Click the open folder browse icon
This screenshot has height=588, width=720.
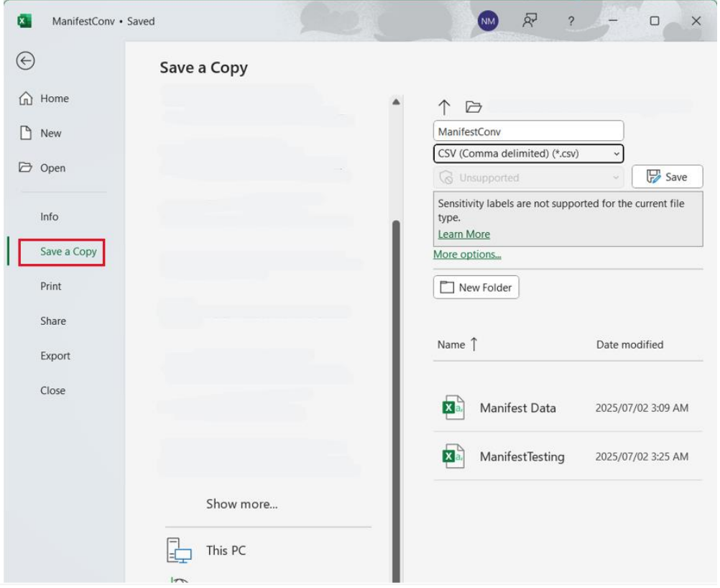[473, 107]
